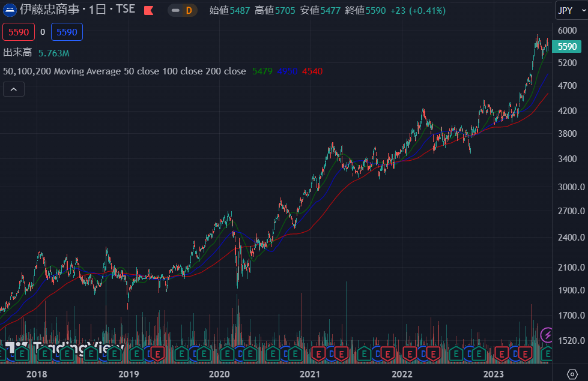Click the red E marker between 2019 and 2020
Screen dimensions: 588x381
coord(158,353)
